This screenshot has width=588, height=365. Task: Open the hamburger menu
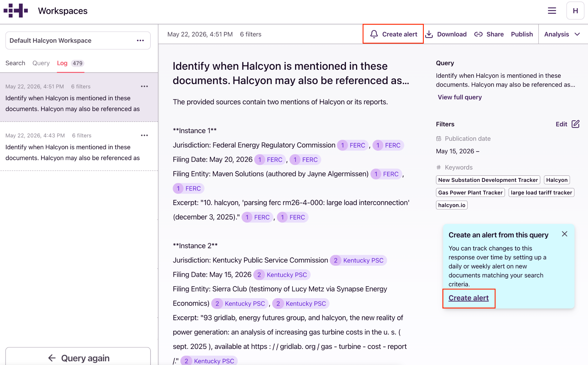tap(552, 11)
